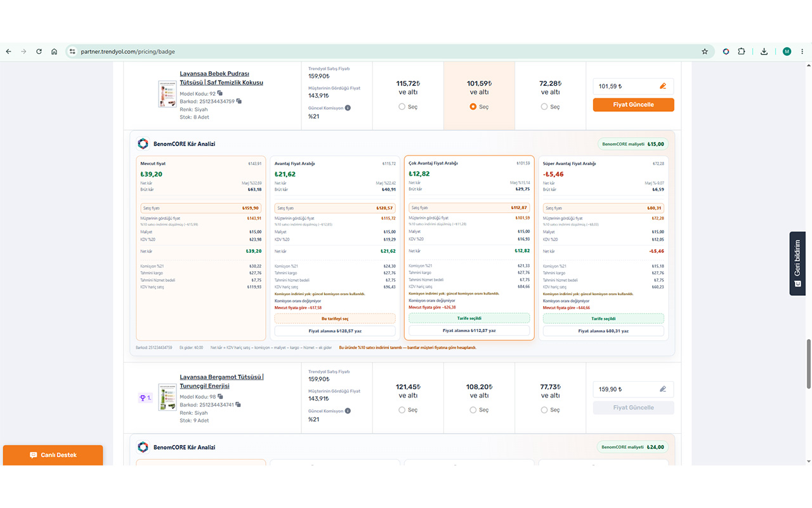Click Fiyat alanına ₺80,31 yaz button
The height and width of the screenshot is (508, 812).
coord(603,331)
